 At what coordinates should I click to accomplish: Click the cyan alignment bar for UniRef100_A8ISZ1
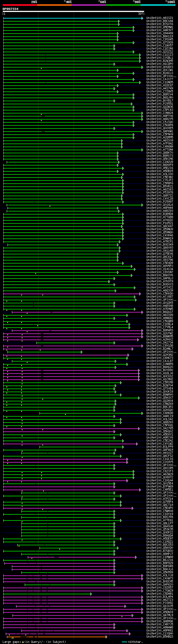73,18
